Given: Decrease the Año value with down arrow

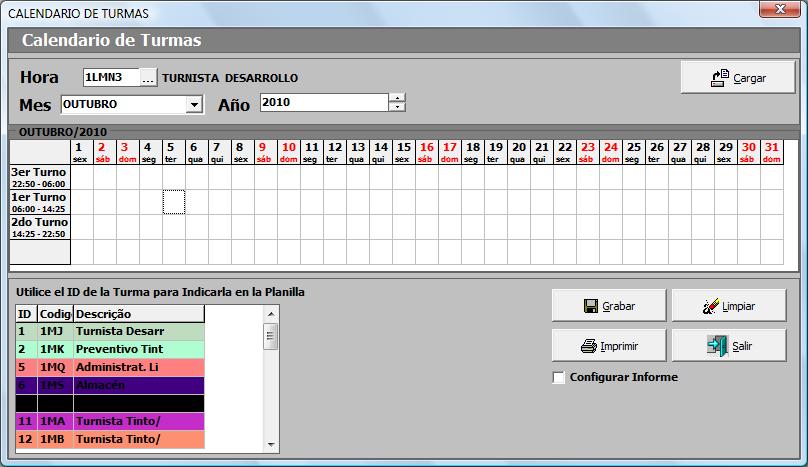Looking at the screenshot, I should click(397, 107).
